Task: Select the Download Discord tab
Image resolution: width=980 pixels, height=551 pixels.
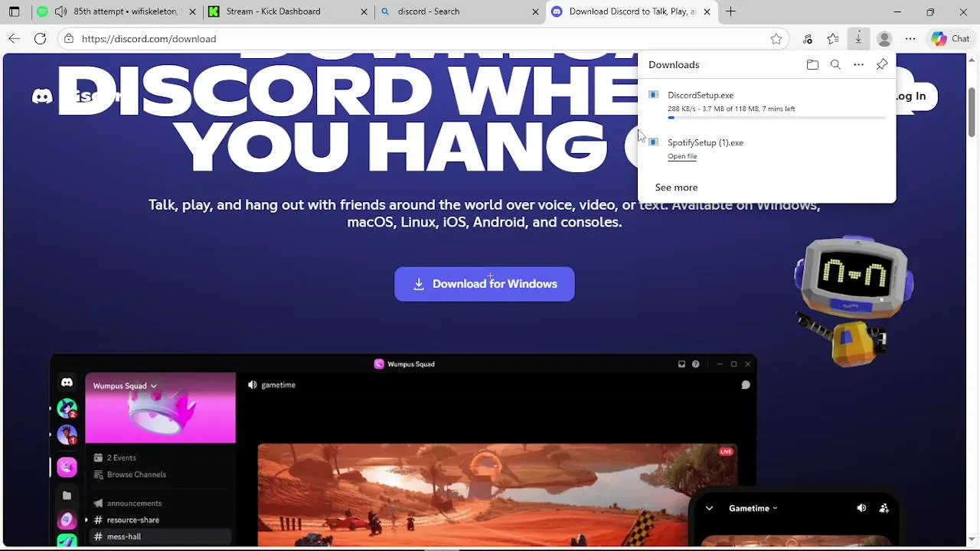Action: coord(632,11)
